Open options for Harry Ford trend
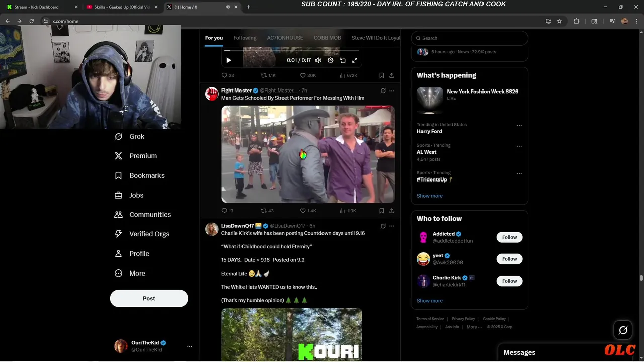 coord(519,125)
